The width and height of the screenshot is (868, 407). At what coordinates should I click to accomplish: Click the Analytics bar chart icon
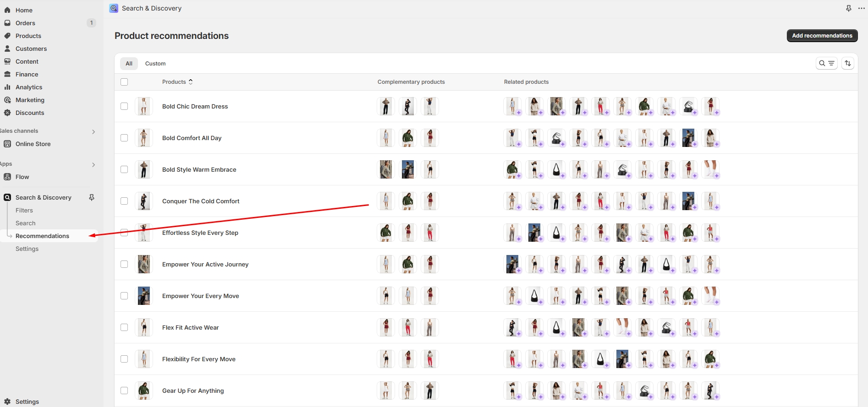[x=7, y=87]
